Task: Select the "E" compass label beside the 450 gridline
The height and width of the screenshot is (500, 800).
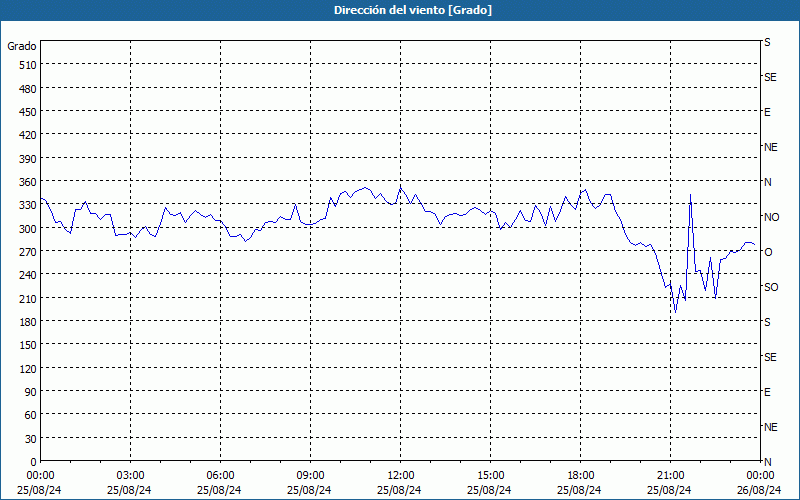Action: click(767, 112)
